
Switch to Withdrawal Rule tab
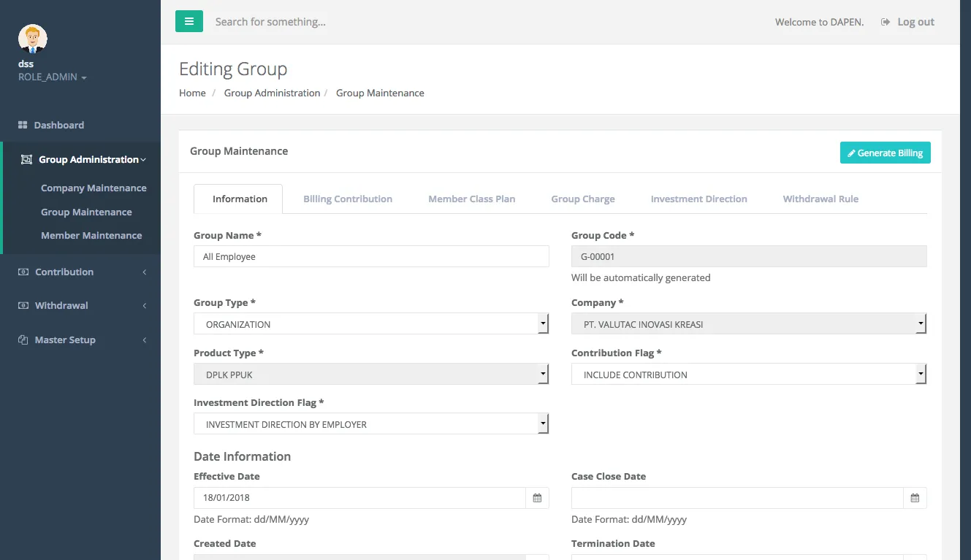(x=820, y=199)
